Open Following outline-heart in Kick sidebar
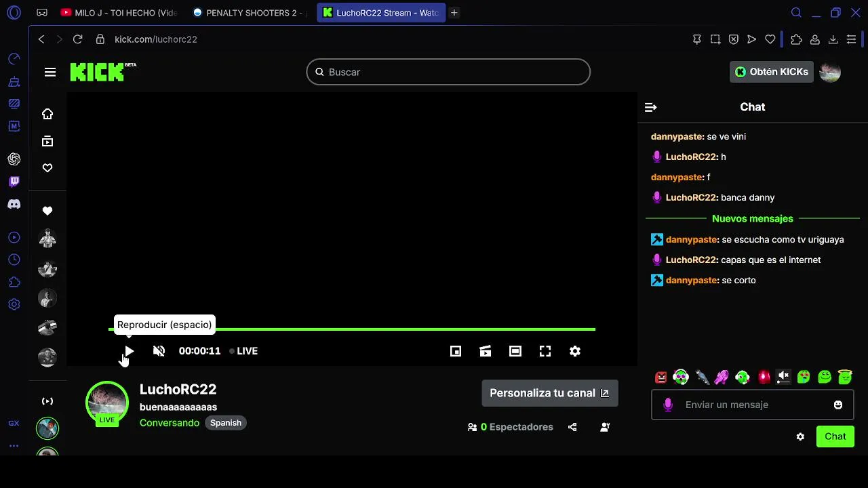 pyautogui.click(x=47, y=168)
